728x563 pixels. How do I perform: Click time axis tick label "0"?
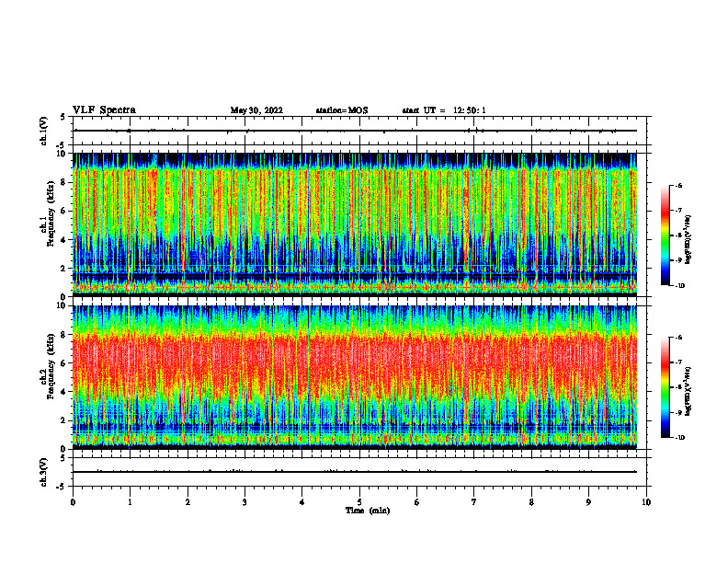click(73, 502)
